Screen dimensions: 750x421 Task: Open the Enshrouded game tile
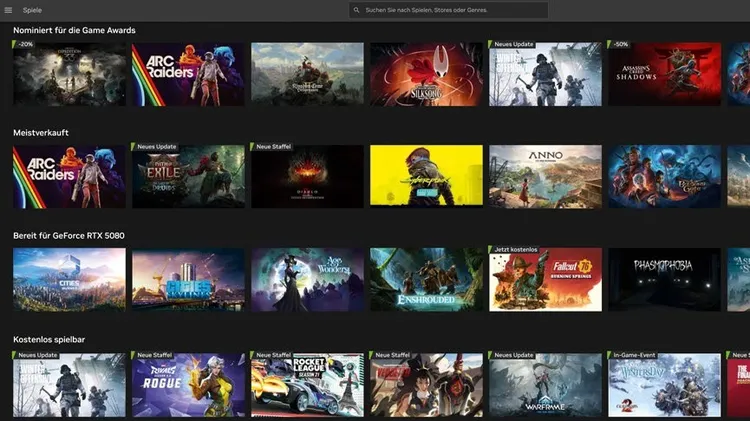(x=426, y=280)
